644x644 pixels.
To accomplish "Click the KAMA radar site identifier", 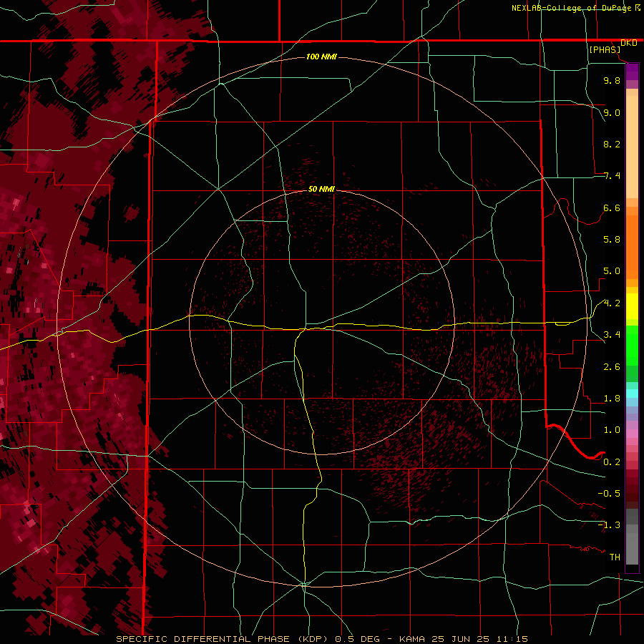I will [413, 639].
